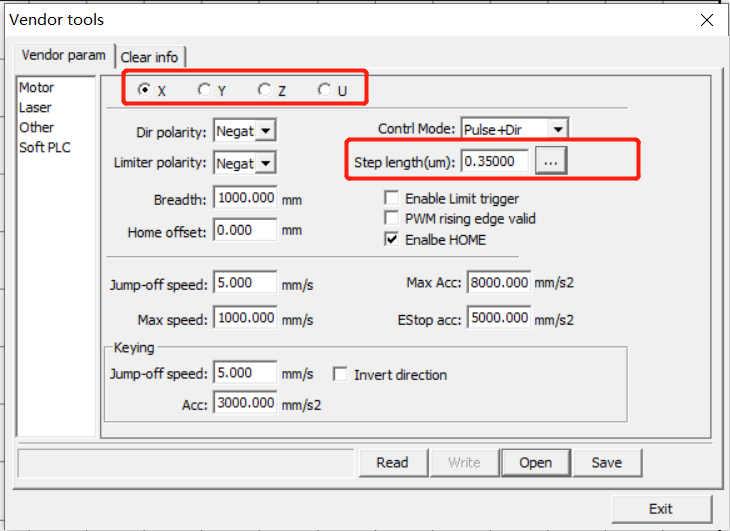Screen dimensions: 730x531
Task: Select Motor in the category list
Action: pyautogui.click(x=36, y=87)
